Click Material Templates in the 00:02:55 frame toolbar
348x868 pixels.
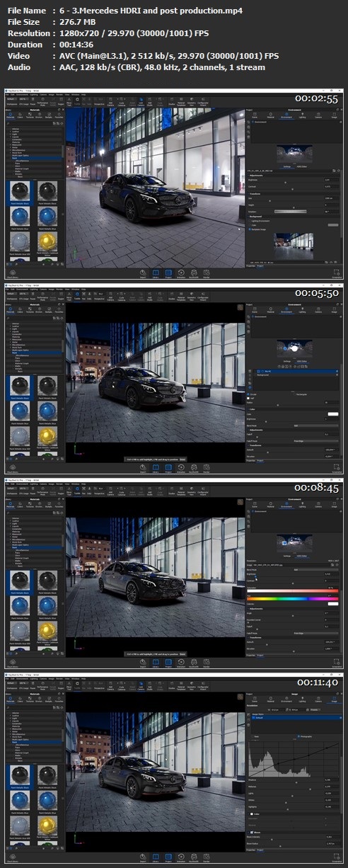coord(180,101)
